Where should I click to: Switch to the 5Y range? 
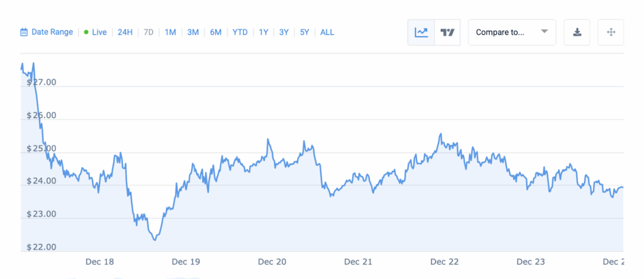(305, 32)
